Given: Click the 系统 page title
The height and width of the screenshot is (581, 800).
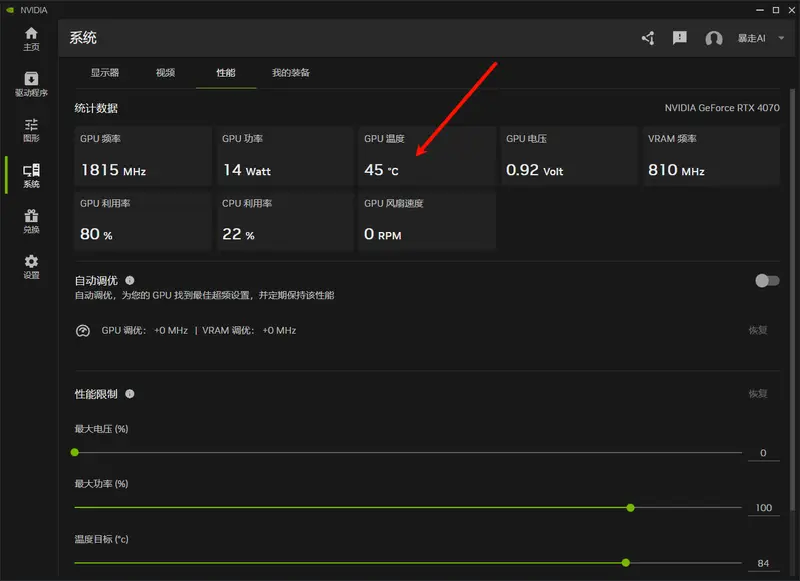Looking at the screenshot, I should (83, 38).
